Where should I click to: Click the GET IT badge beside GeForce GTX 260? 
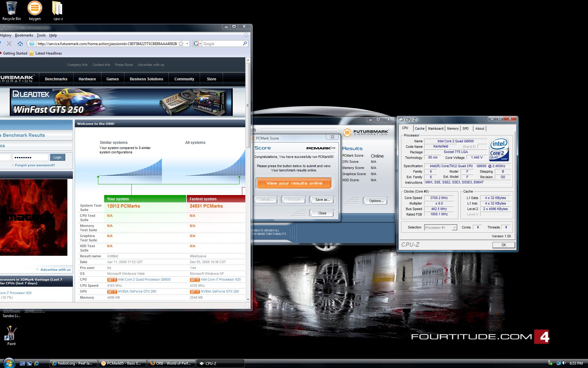tap(112, 292)
